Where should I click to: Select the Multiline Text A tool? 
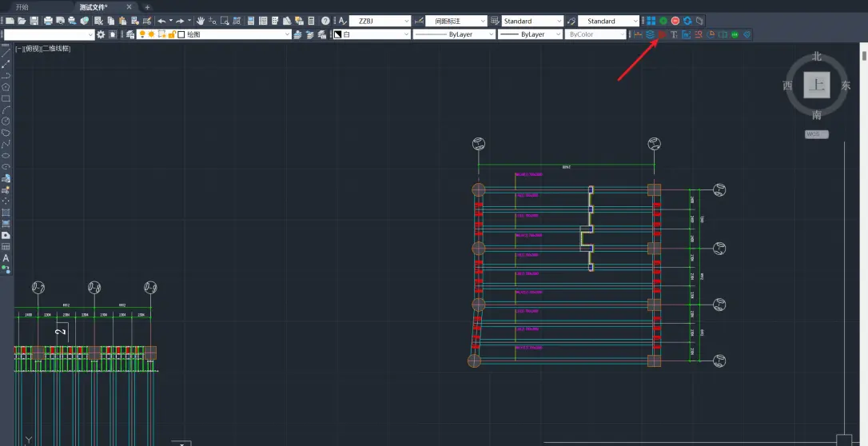coord(6,258)
